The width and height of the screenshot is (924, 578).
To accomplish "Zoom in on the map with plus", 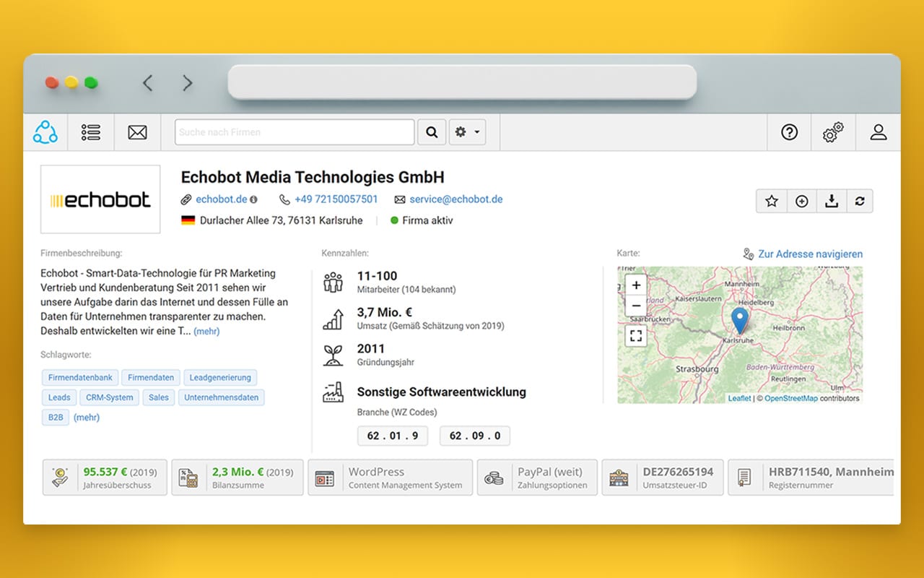I will tap(636, 285).
